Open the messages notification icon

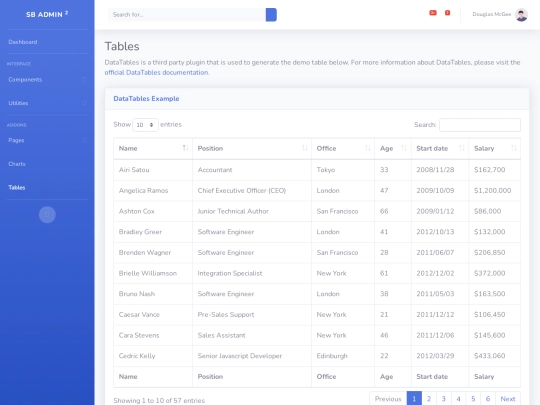tap(447, 13)
